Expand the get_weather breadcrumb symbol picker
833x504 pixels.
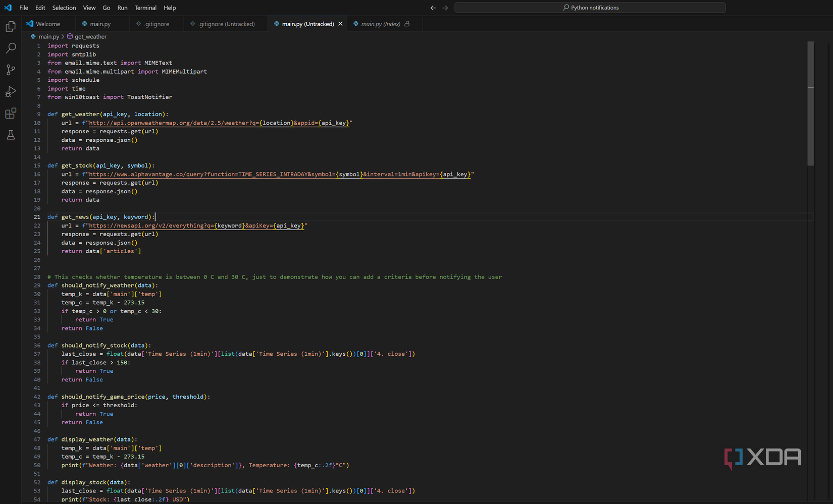pyautogui.click(x=90, y=36)
